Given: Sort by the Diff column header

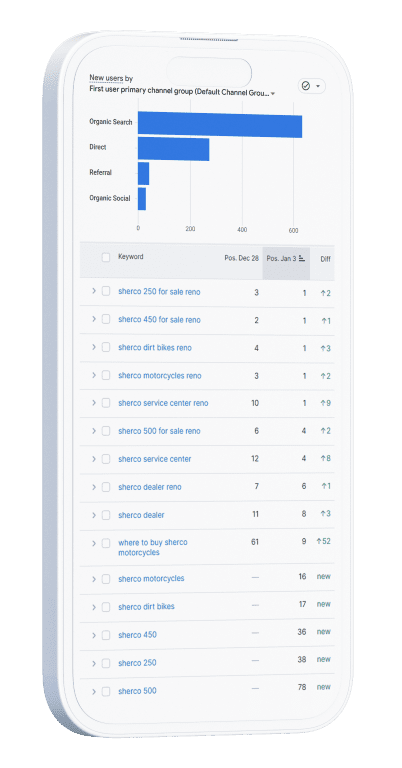Looking at the screenshot, I should pyautogui.click(x=326, y=259).
